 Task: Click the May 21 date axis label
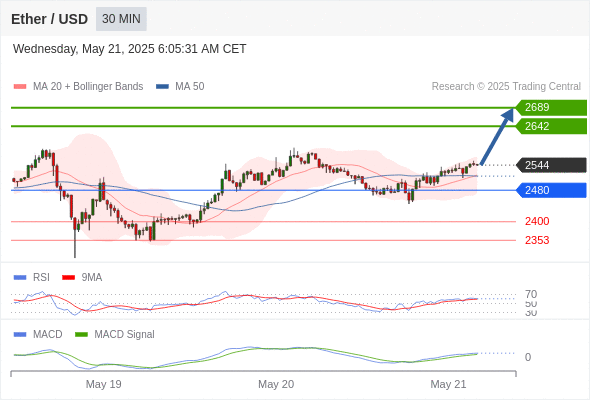tap(448, 384)
